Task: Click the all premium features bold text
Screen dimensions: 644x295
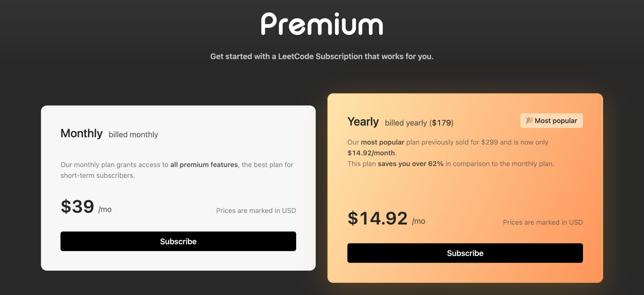Action: click(203, 164)
